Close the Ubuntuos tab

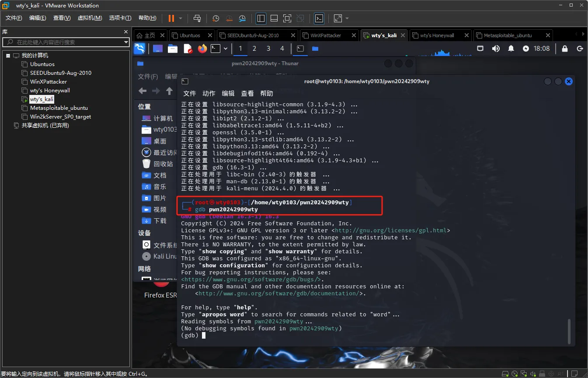pyautogui.click(x=209, y=35)
